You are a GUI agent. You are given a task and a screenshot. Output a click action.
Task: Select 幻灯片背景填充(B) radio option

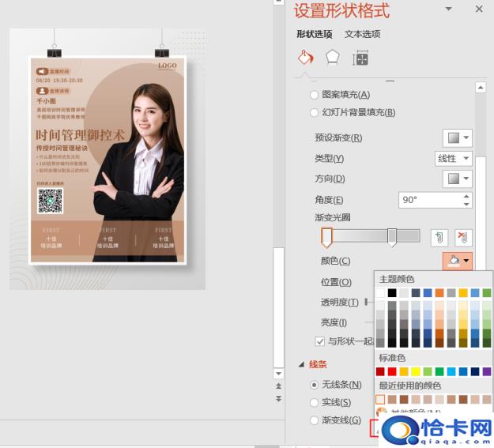point(353,112)
